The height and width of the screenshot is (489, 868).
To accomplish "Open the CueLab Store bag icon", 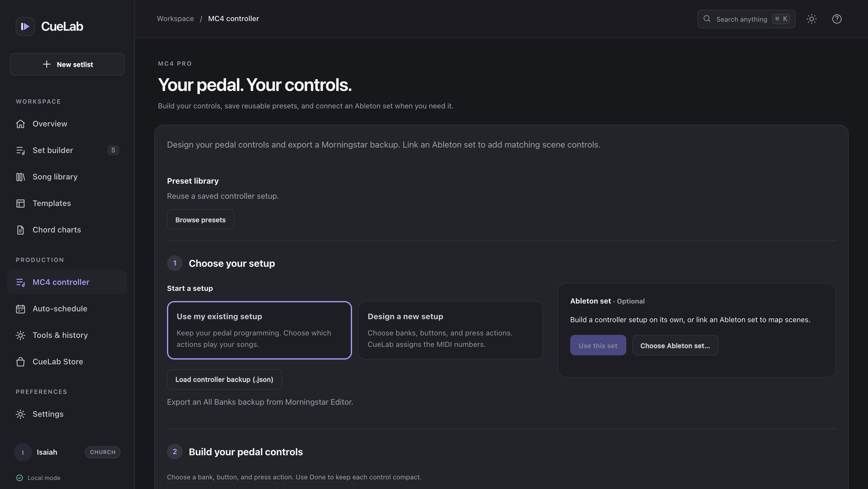I will coord(20,362).
